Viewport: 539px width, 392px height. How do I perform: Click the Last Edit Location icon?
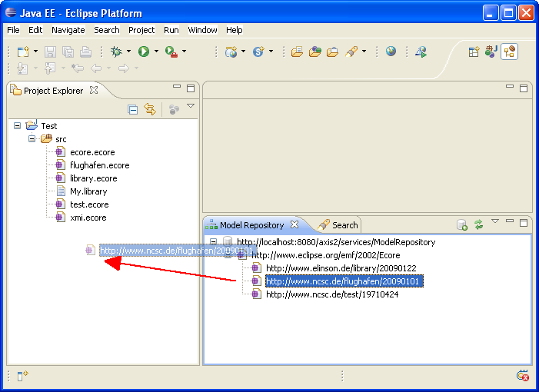[x=78, y=68]
